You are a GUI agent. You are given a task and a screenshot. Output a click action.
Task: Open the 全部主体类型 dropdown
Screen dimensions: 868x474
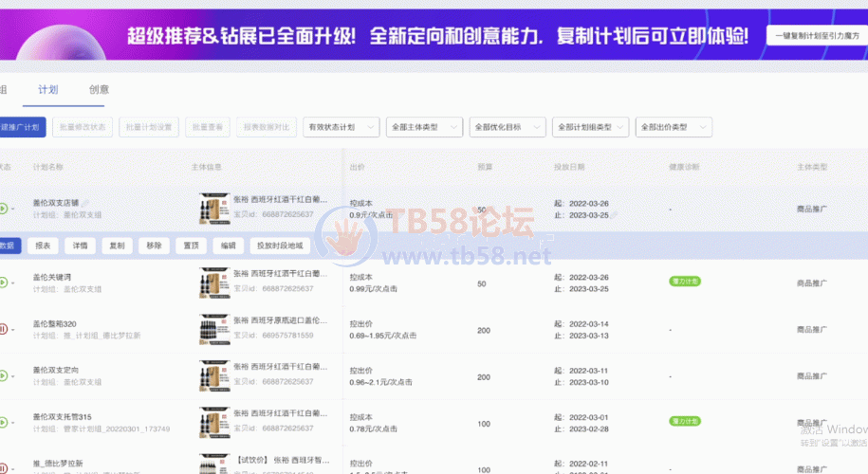click(424, 127)
